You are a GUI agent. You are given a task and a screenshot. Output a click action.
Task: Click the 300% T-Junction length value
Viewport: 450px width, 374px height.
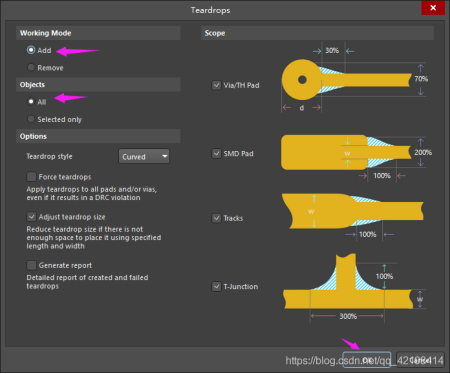point(348,316)
